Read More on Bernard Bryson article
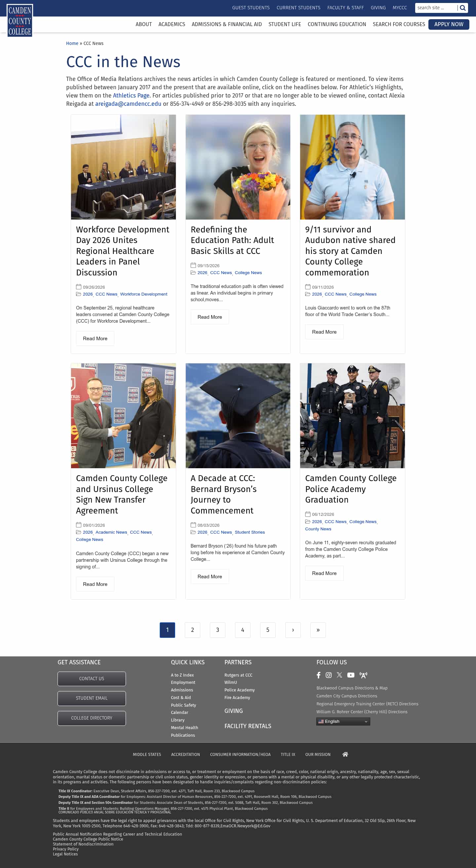 click(x=210, y=576)
